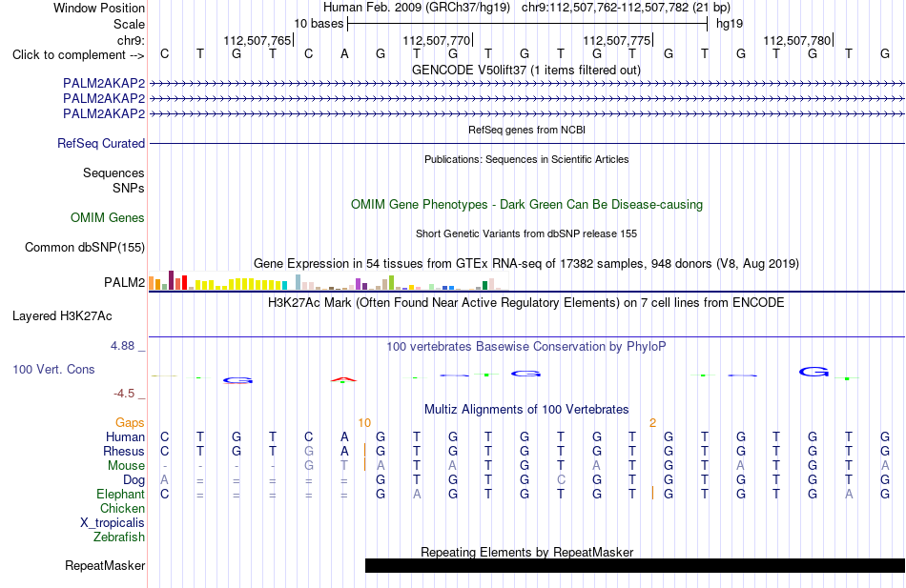The height and width of the screenshot is (588, 906).
Task: Click 'Basewise Conservation by PhyloP' title
Action: pos(526,347)
